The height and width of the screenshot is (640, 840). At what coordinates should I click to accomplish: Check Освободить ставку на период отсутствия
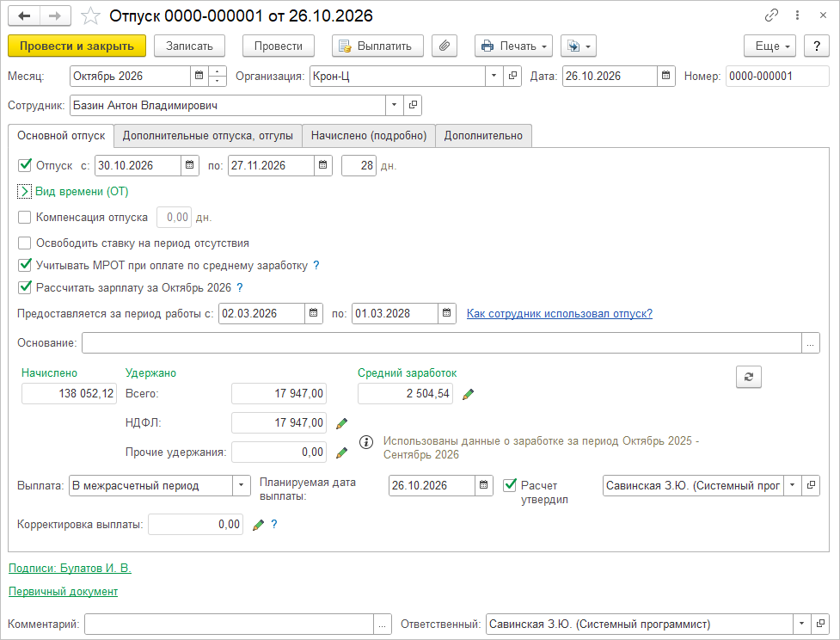pos(25,243)
